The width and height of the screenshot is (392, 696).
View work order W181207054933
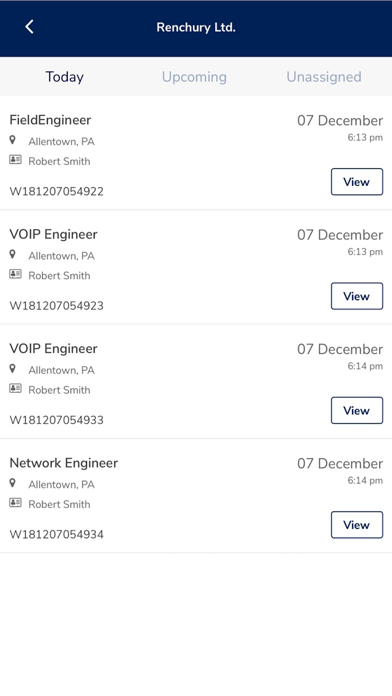click(357, 410)
